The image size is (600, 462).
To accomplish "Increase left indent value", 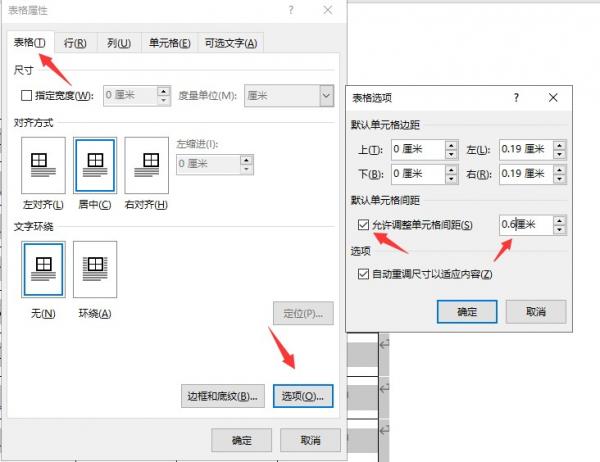I will [246, 160].
